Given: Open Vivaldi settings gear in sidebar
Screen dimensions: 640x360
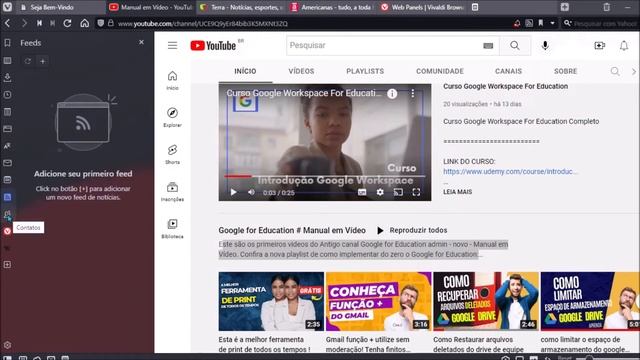Looking at the screenshot, I should point(7,345).
